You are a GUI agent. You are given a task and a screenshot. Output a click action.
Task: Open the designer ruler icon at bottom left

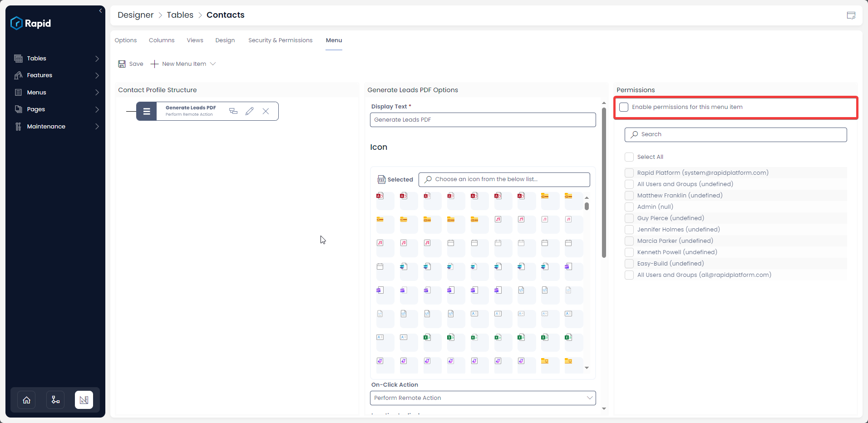coord(84,399)
